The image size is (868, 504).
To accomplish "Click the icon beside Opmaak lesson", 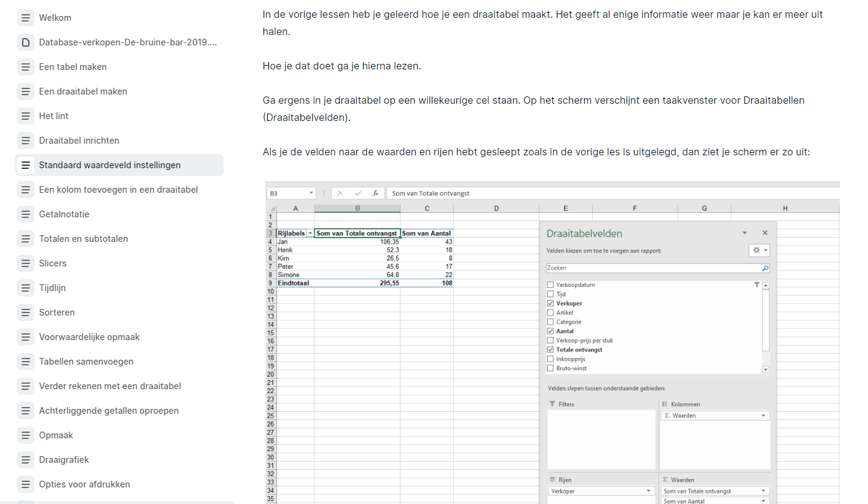I will point(25,435).
